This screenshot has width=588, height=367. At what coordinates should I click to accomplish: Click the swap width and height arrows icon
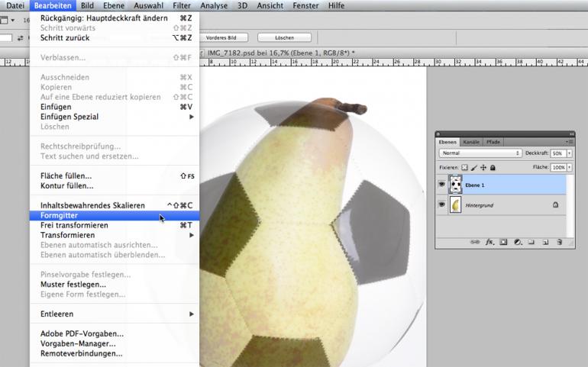point(21,38)
